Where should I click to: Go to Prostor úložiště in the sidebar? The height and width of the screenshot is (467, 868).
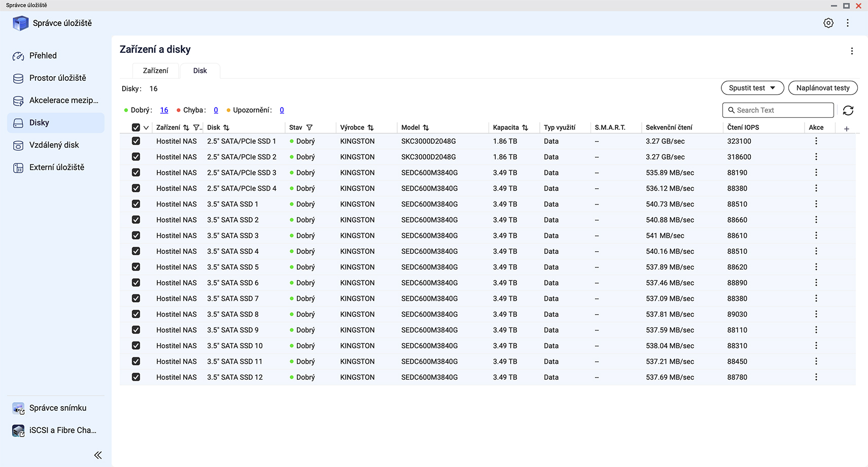[57, 78]
